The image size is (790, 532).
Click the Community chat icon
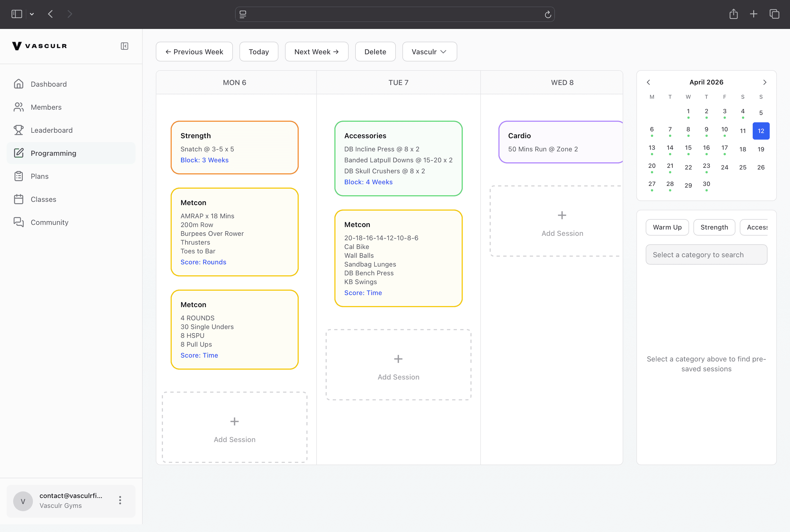click(x=19, y=222)
